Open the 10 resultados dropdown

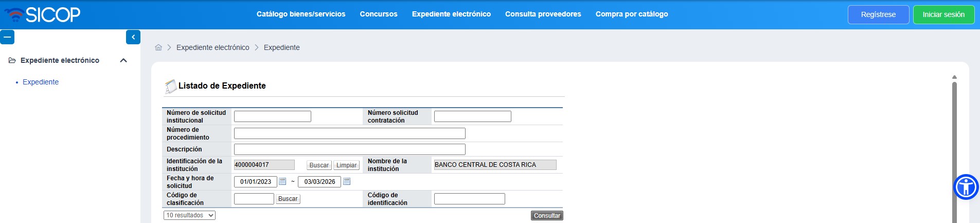[x=189, y=215]
